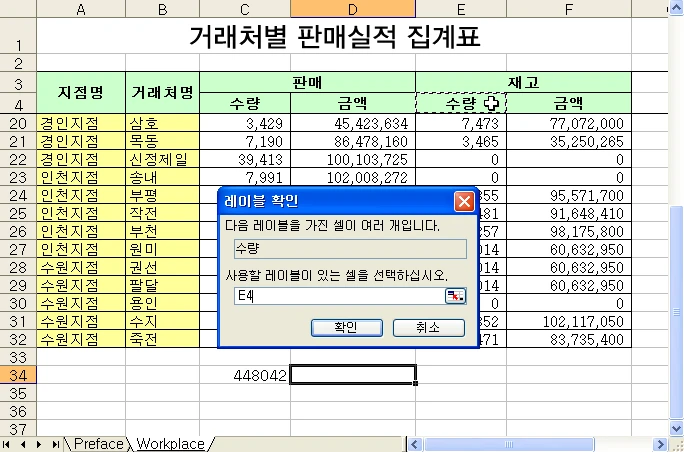Click the 판매 merged header cell

pyautogui.click(x=308, y=82)
